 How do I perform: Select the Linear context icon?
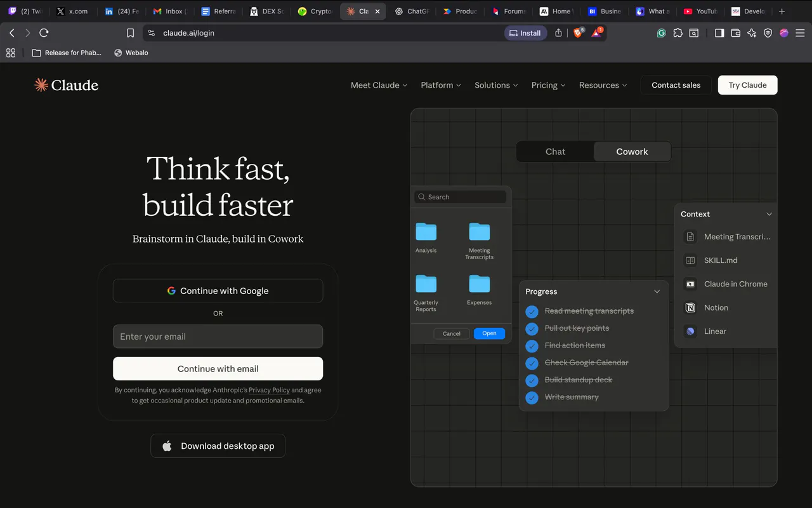[x=690, y=331]
